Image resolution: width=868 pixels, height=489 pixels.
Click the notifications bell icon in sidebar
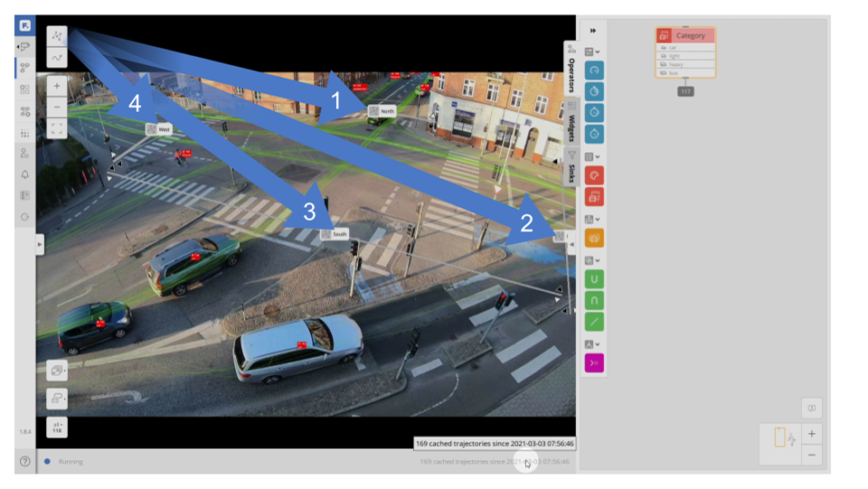(x=24, y=174)
